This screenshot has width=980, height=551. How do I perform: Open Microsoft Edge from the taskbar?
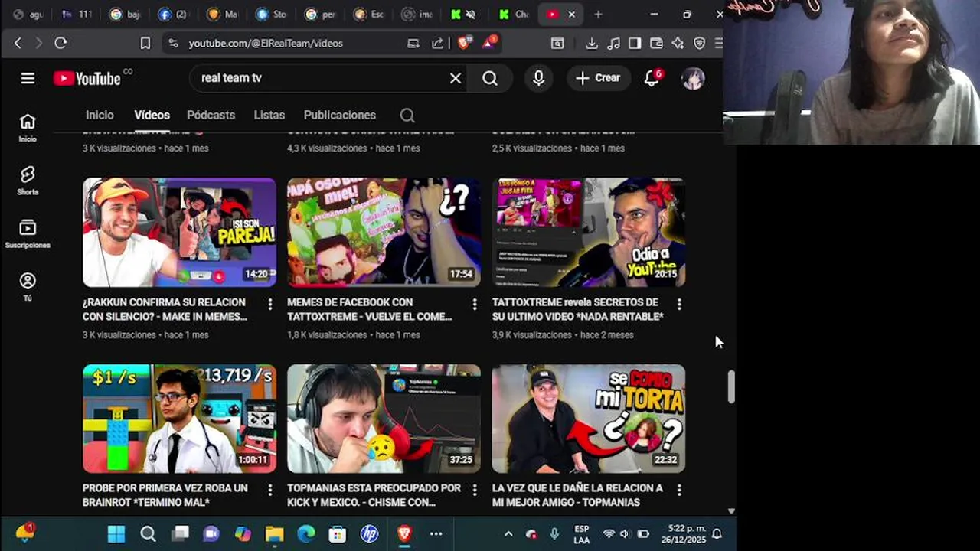pyautogui.click(x=306, y=533)
